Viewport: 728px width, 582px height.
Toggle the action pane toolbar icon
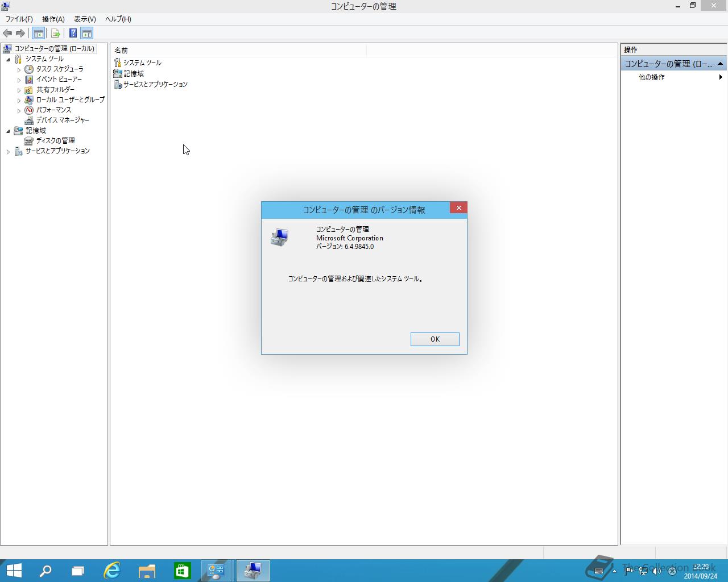(86, 34)
